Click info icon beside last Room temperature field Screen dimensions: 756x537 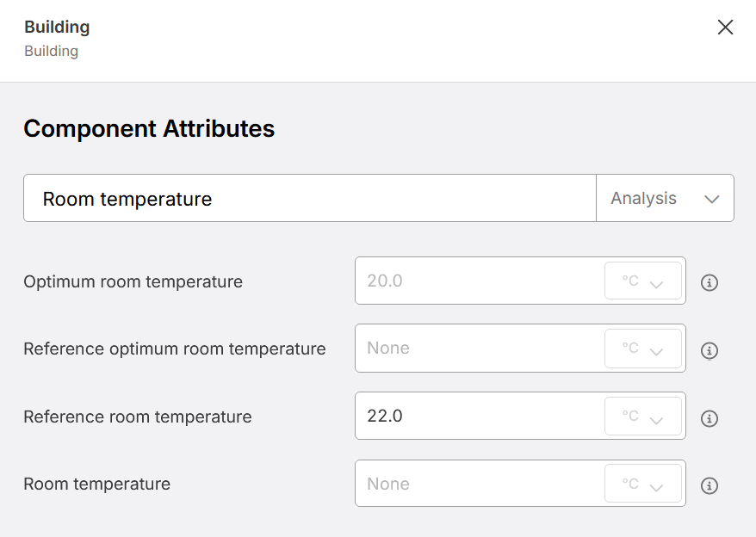click(x=709, y=485)
